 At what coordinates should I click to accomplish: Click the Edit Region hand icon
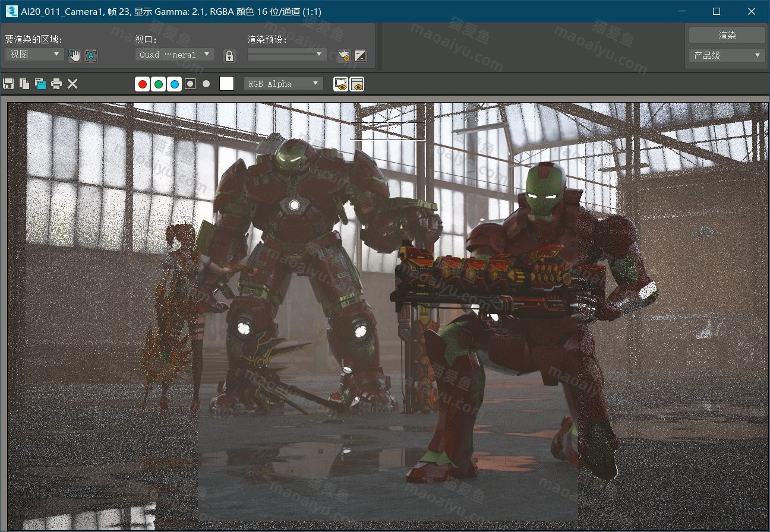coord(74,56)
